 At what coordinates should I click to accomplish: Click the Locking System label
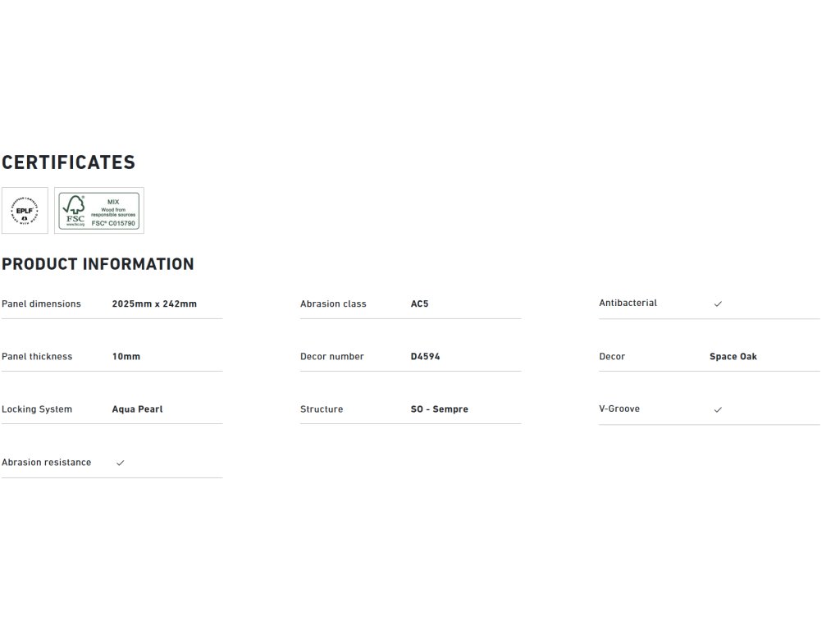(x=37, y=409)
